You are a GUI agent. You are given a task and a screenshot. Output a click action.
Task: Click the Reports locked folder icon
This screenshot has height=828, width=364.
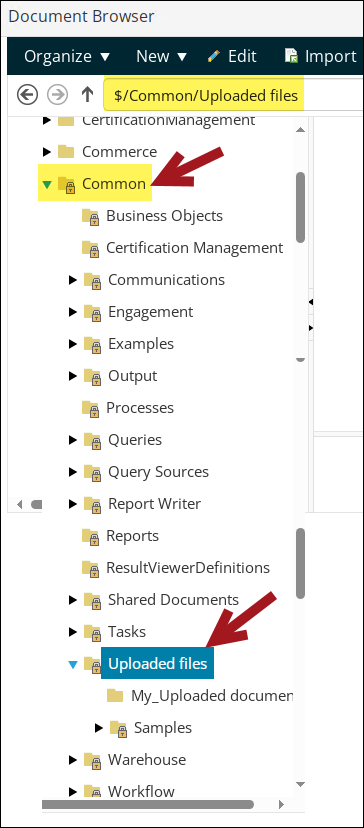90,536
